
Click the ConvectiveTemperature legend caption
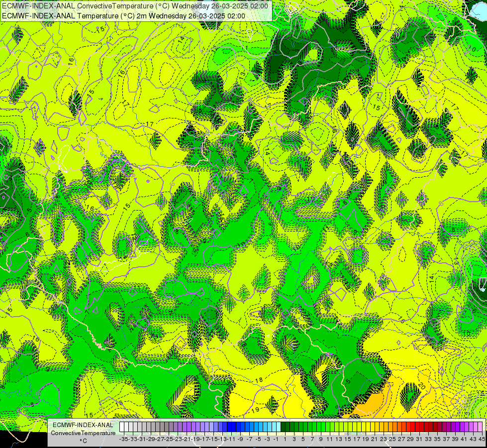click(x=83, y=433)
